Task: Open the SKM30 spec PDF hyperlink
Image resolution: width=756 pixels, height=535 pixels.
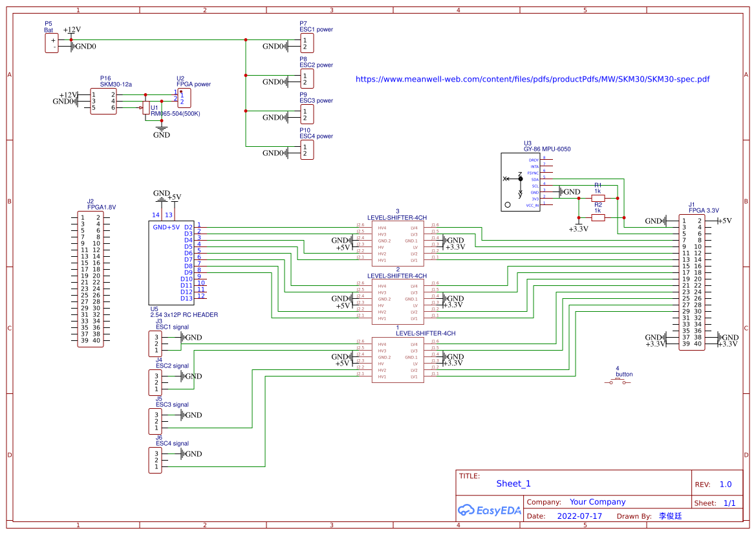Action: 532,79
